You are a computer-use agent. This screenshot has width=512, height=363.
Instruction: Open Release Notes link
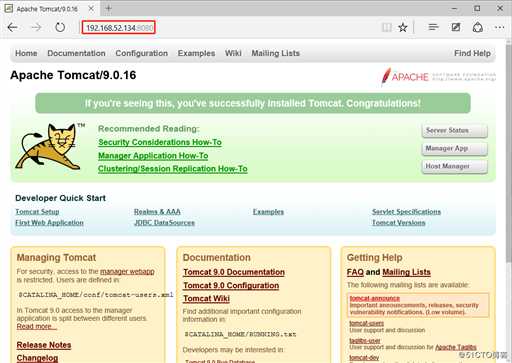point(44,345)
